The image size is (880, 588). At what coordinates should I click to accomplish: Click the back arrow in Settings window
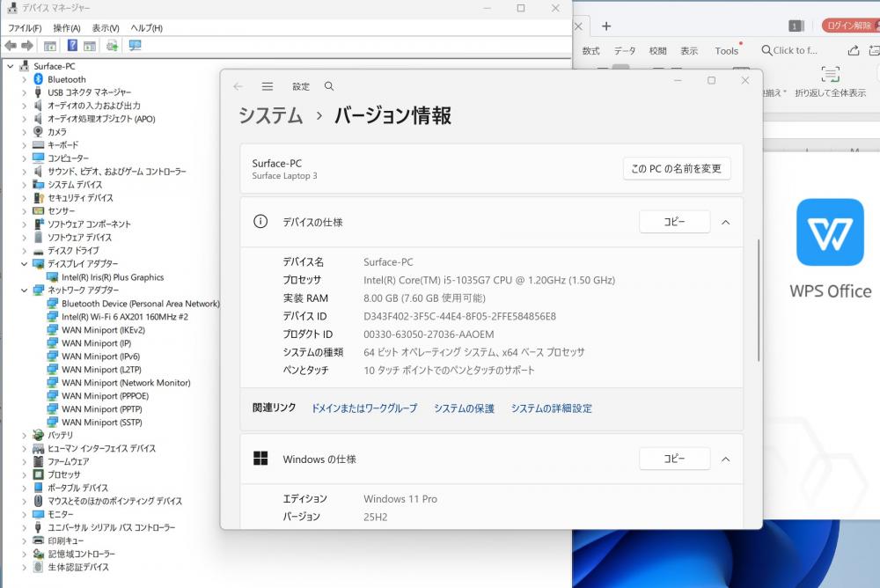[x=238, y=86]
